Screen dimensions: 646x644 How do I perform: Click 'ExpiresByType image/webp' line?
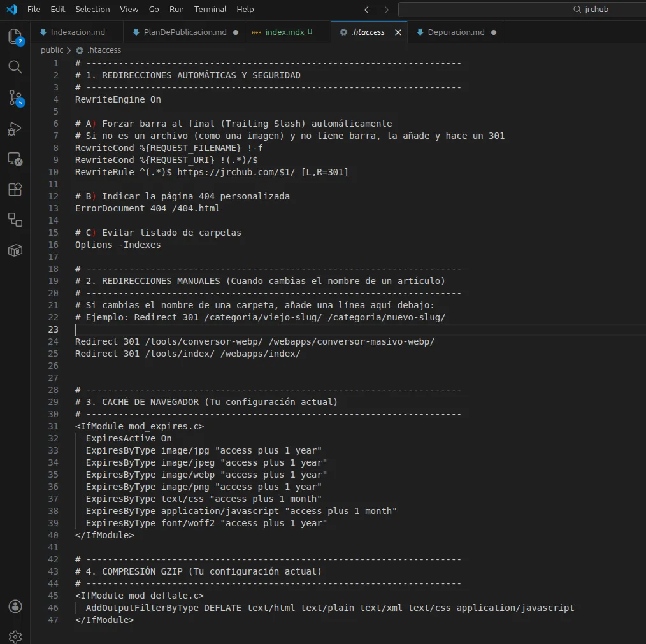206,475
